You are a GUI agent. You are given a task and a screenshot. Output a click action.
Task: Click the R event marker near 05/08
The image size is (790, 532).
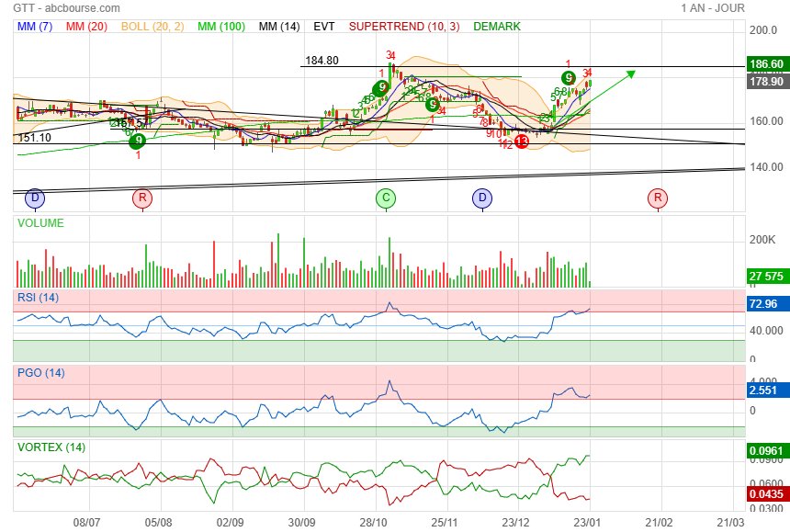tap(141, 198)
